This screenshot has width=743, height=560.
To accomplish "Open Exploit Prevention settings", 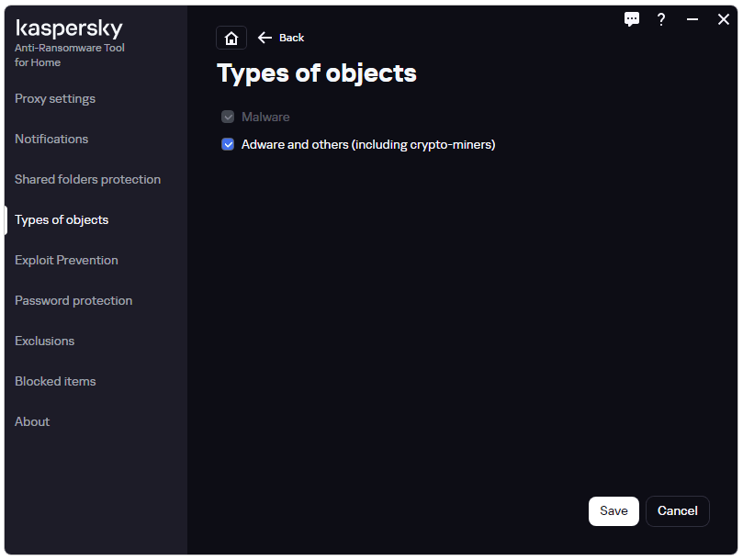I will 66,260.
